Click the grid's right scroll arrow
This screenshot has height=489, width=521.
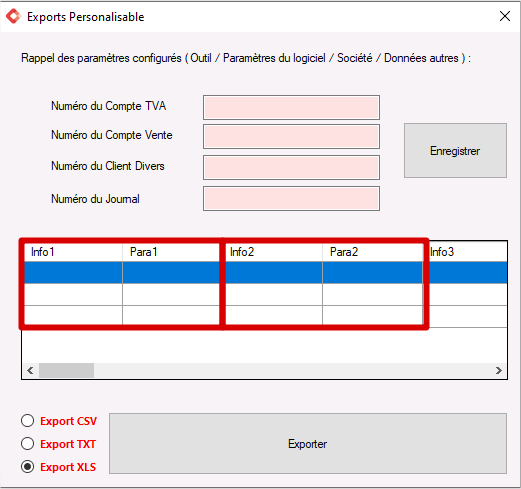tap(499, 371)
